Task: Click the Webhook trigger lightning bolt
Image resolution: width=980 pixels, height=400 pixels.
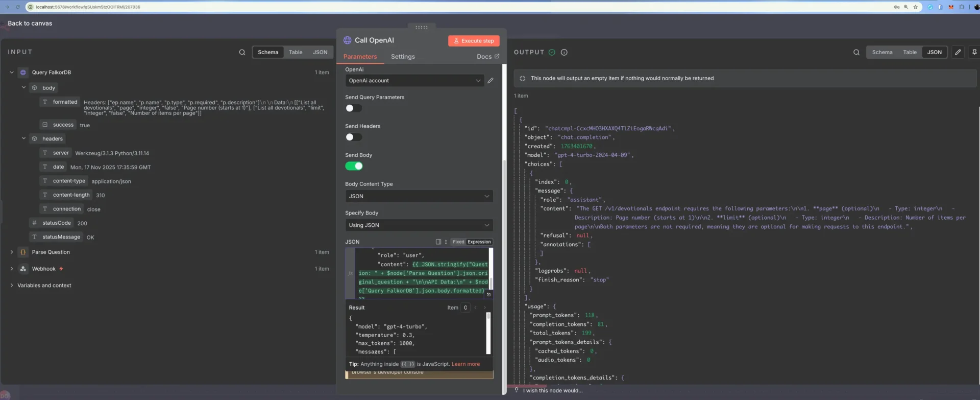Action: [x=61, y=269]
